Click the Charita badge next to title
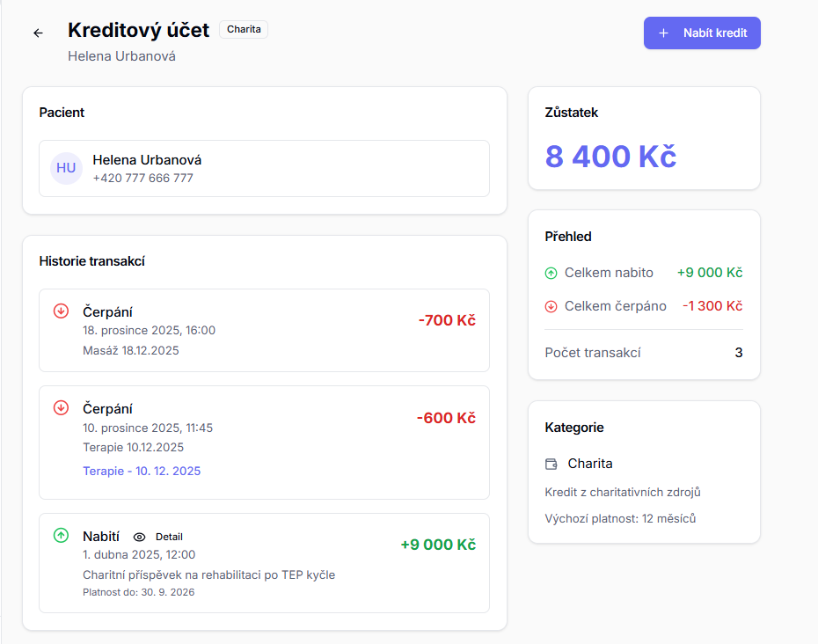The height and width of the screenshot is (644, 818). click(x=244, y=29)
